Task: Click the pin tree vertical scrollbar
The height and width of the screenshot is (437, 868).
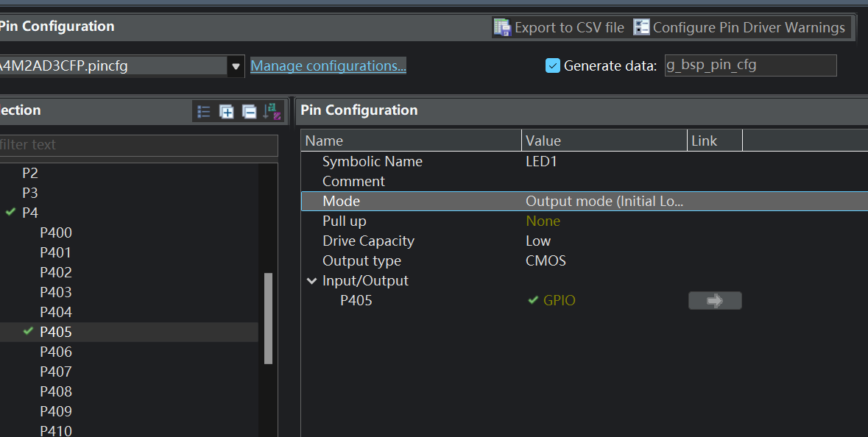Action: 269,318
